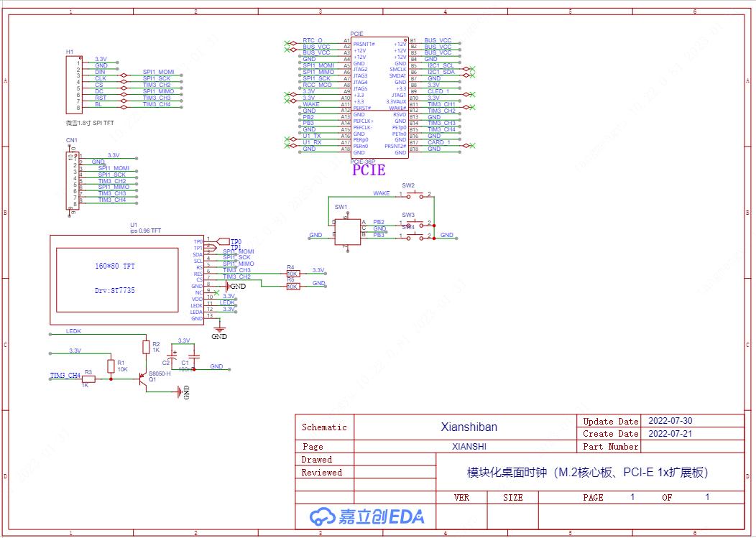The width and height of the screenshot is (756, 538).
Task: Click the Part Number title block cell
Action: click(611, 446)
